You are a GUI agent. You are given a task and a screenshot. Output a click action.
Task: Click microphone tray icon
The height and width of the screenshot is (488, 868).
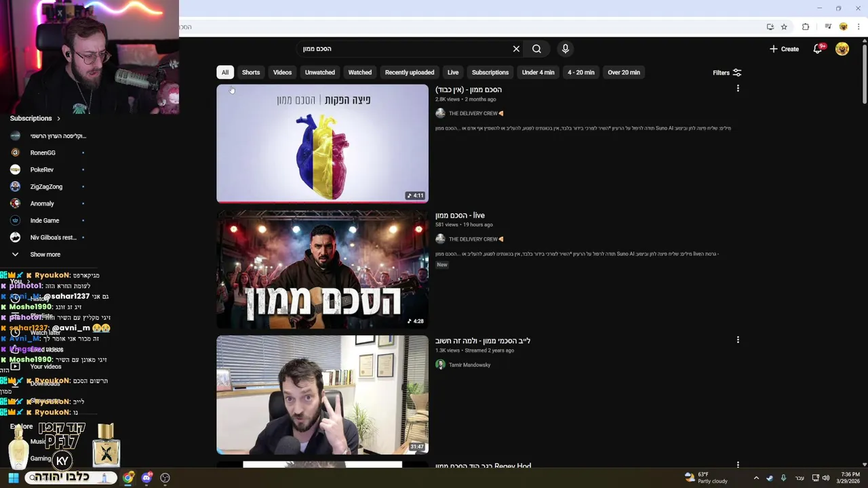(x=783, y=478)
